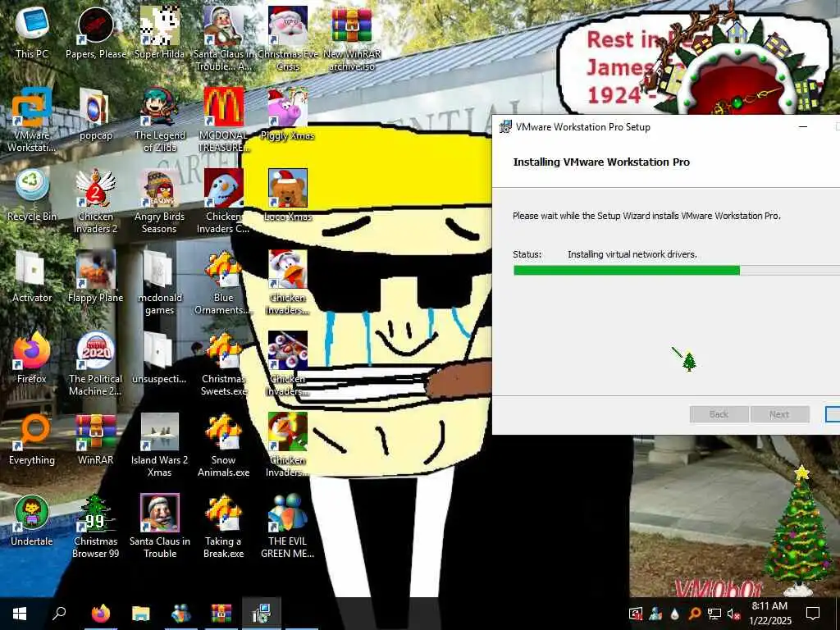Select the McDonald's Treasure game icon

[x=223, y=119]
